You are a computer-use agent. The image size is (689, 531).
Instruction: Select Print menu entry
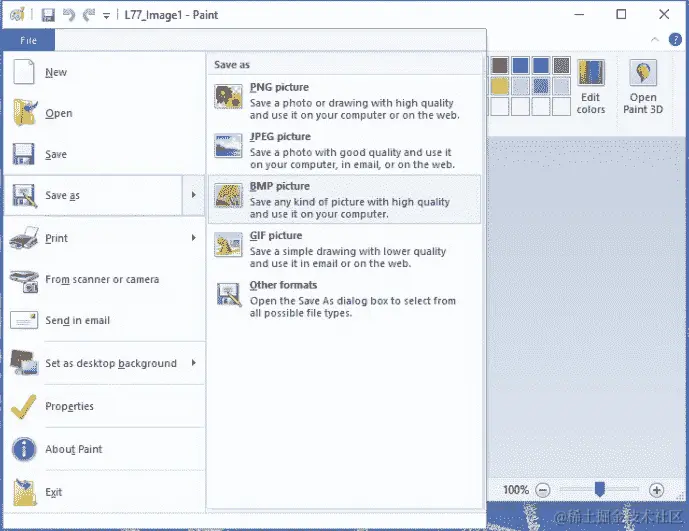[x=104, y=238]
